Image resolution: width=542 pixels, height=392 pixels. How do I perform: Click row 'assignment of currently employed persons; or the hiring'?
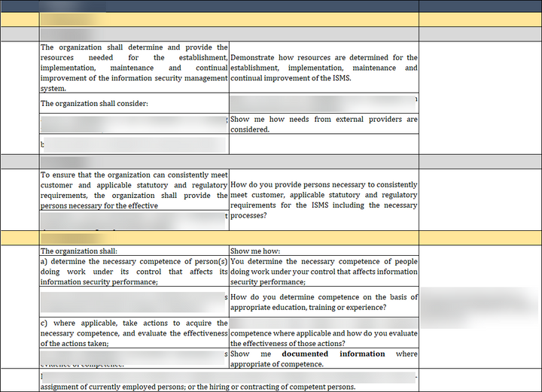(229, 380)
